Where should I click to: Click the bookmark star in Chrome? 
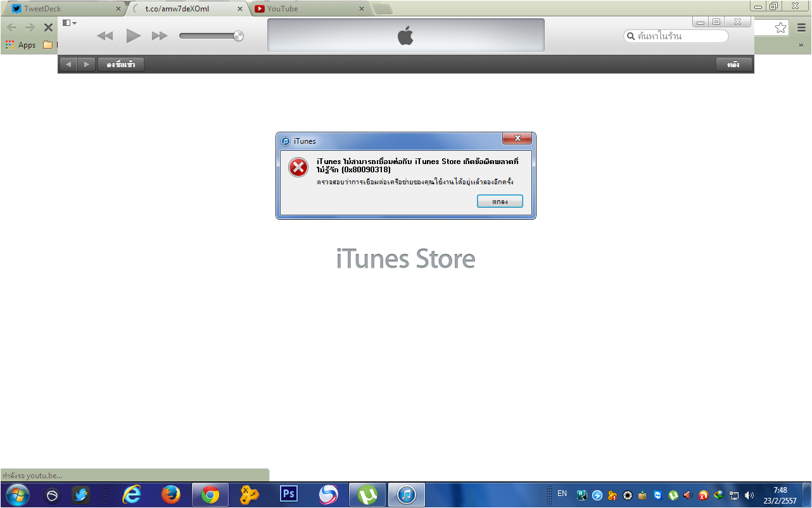pyautogui.click(x=780, y=27)
